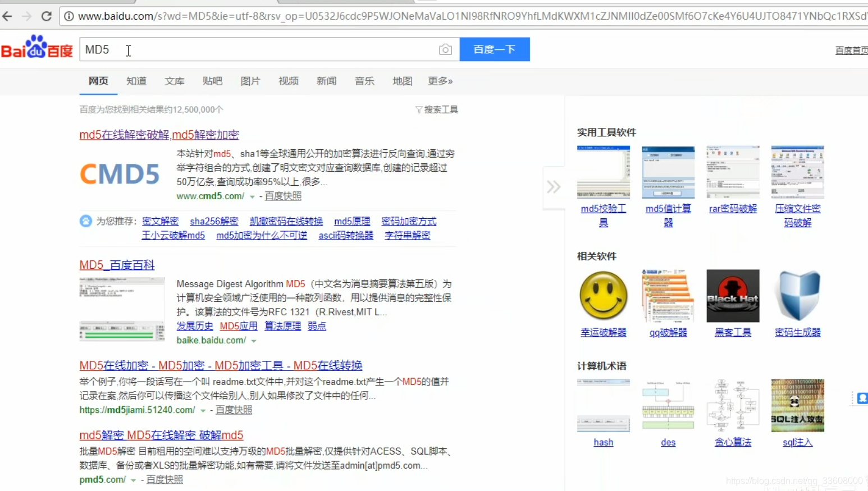Open the md5校验工具 thumbnail
The width and height of the screenshot is (868, 491).
tap(604, 172)
